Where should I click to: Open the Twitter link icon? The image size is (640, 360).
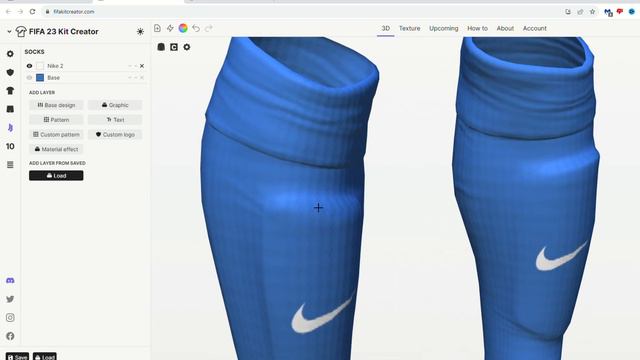10,299
